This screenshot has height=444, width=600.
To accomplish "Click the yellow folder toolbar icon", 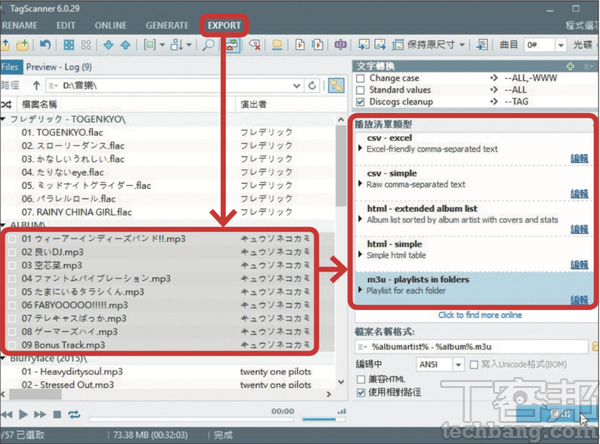I will (x=277, y=45).
